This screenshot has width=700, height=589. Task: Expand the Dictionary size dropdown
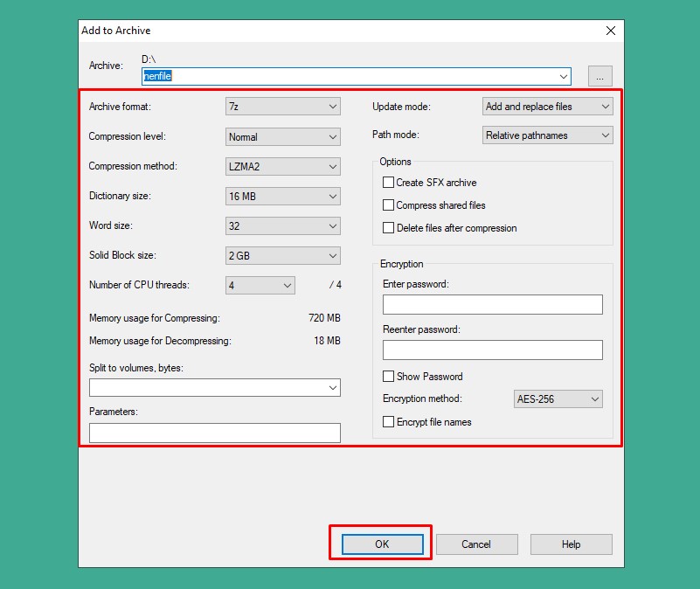282,197
